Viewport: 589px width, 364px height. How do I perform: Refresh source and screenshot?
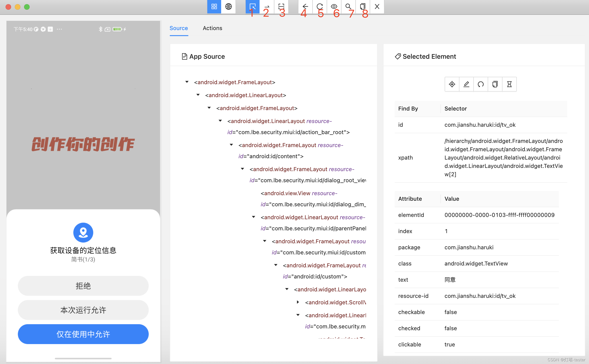click(319, 6)
